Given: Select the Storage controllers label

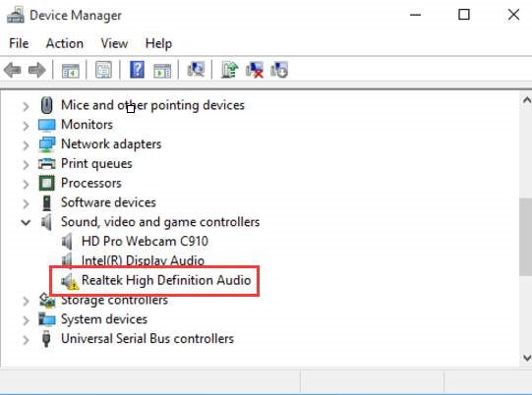Looking at the screenshot, I should click(x=114, y=300).
